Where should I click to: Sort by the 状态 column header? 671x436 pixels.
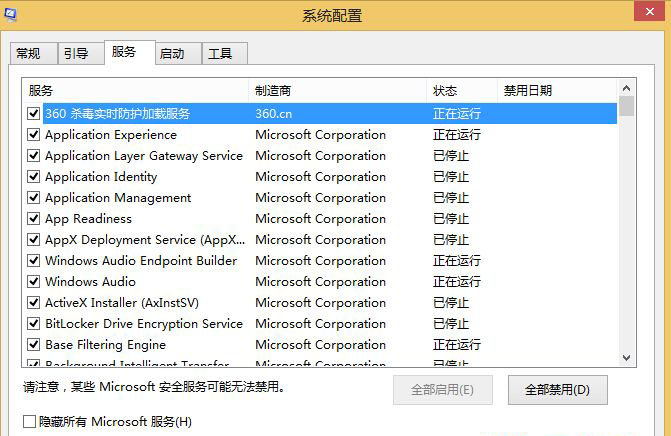(x=462, y=91)
